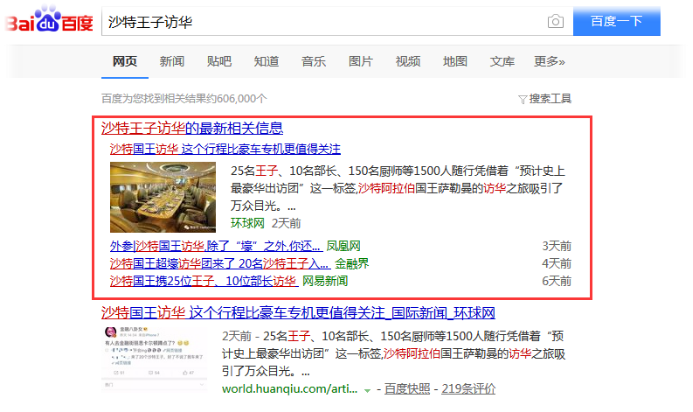Switch to the 新闻 tab
Viewport: 693px width, 412px height.
[x=172, y=62]
